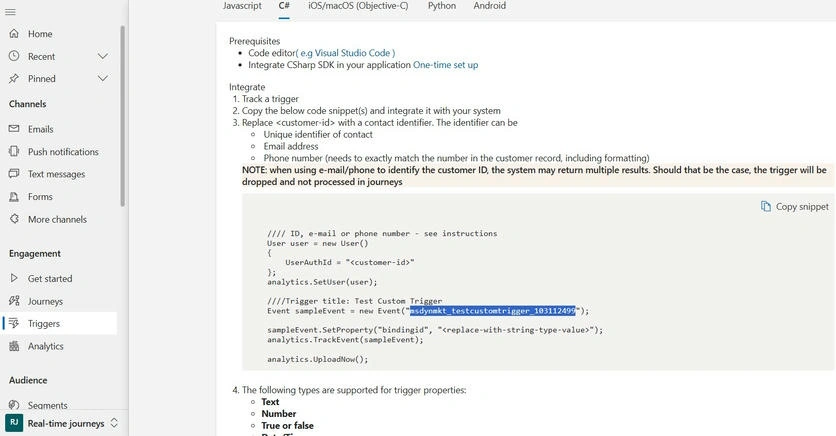836x436 pixels.
Task: Click the Emails envelope icon
Action: pyautogui.click(x=14, y=129)
